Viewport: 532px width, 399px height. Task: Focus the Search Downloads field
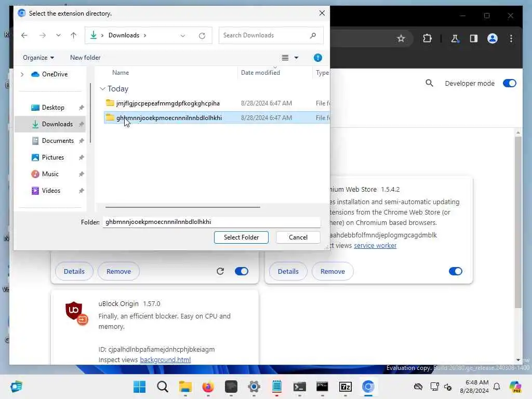click(x=271, y=35)
